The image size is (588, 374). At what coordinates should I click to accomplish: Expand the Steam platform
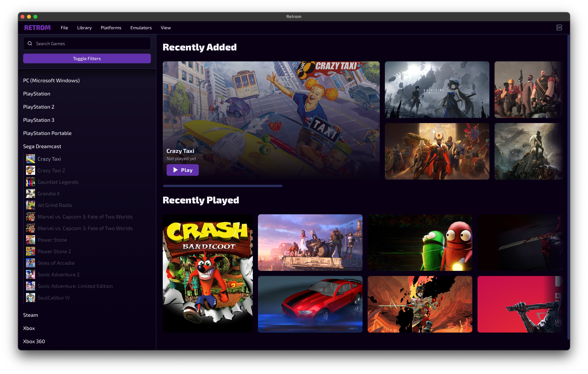pyautogui.click(x=31, y=315)
